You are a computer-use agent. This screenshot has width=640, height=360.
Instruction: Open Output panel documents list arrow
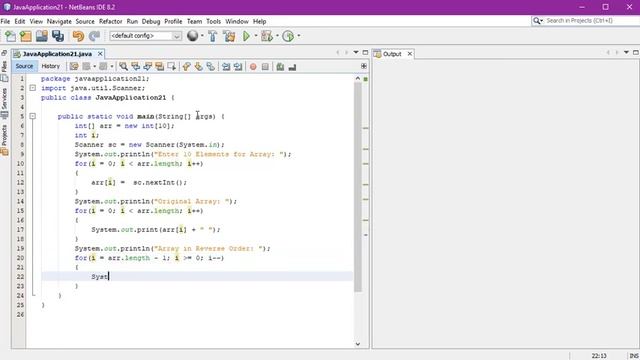tap(626, 53)
